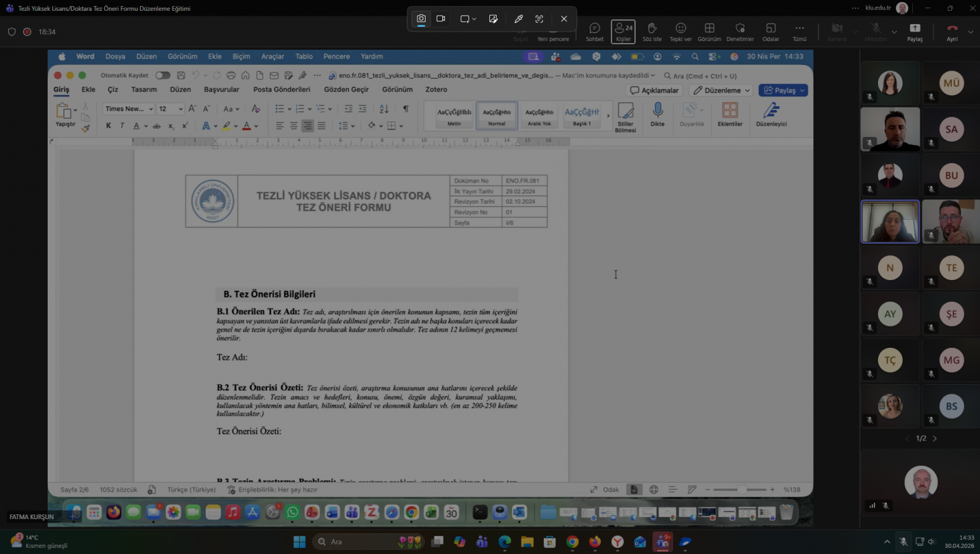Open the Araçlar menu in the menu bar
This screenshot has width=980, height=554.
(x=273, y=56)
